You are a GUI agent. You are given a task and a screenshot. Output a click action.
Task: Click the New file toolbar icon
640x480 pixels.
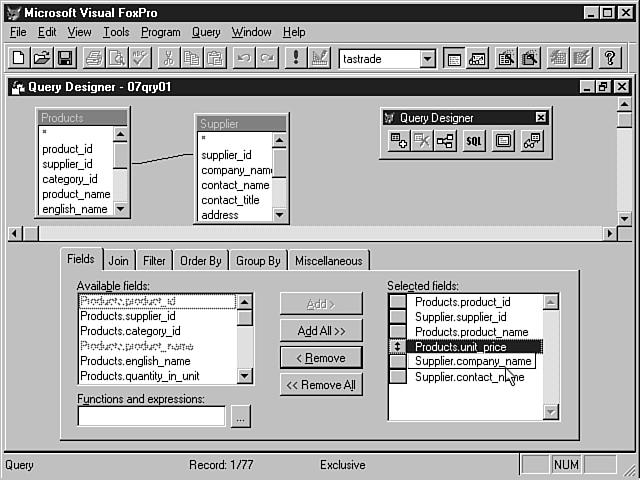tap(20, 58)
